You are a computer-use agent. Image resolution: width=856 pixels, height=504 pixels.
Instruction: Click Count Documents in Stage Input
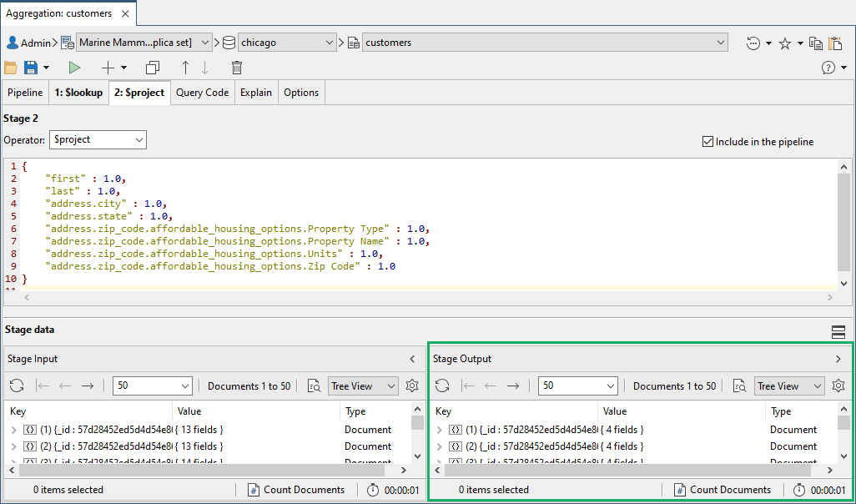point(296,490)
